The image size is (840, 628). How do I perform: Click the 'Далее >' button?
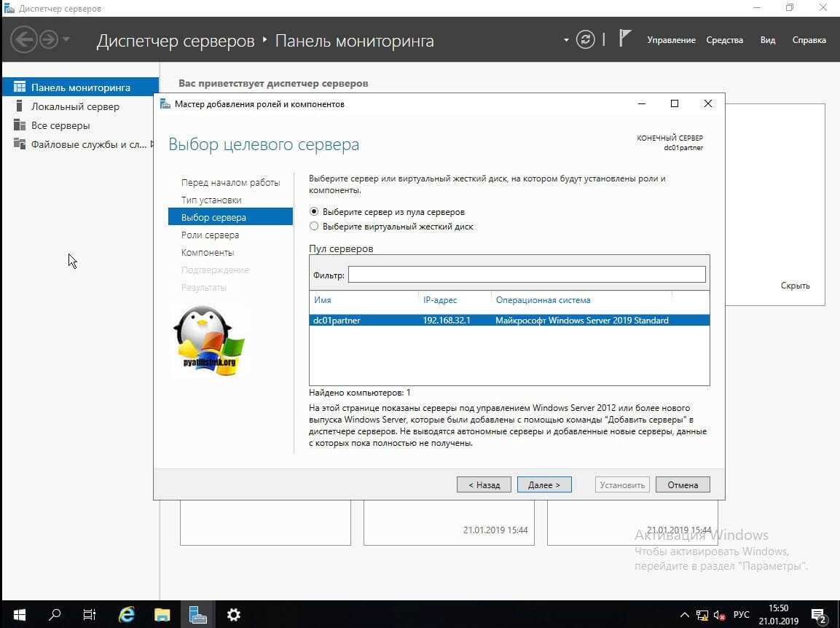click(x=543, y=484)
